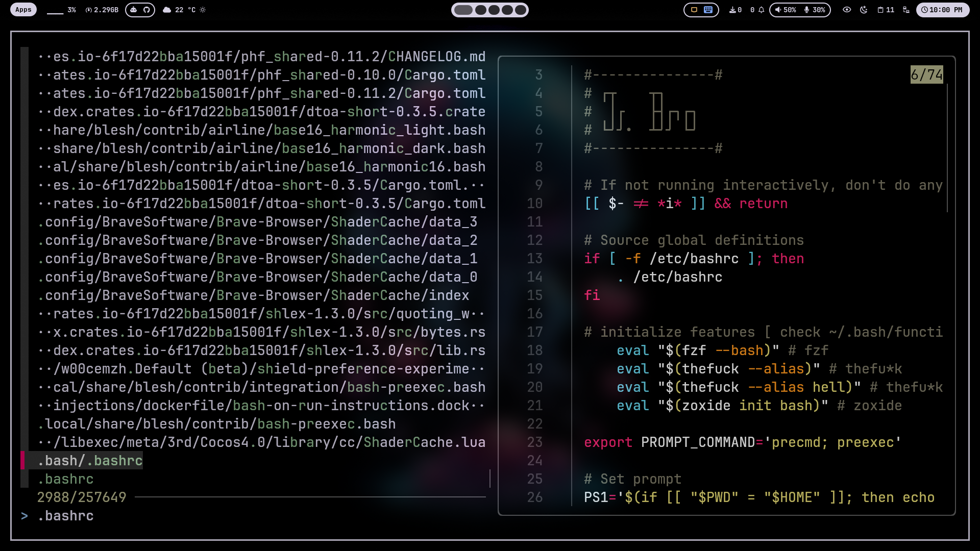Open the Apps launcher button
Image resolution: width=980 pixels, height=551 pixels.
23,10
